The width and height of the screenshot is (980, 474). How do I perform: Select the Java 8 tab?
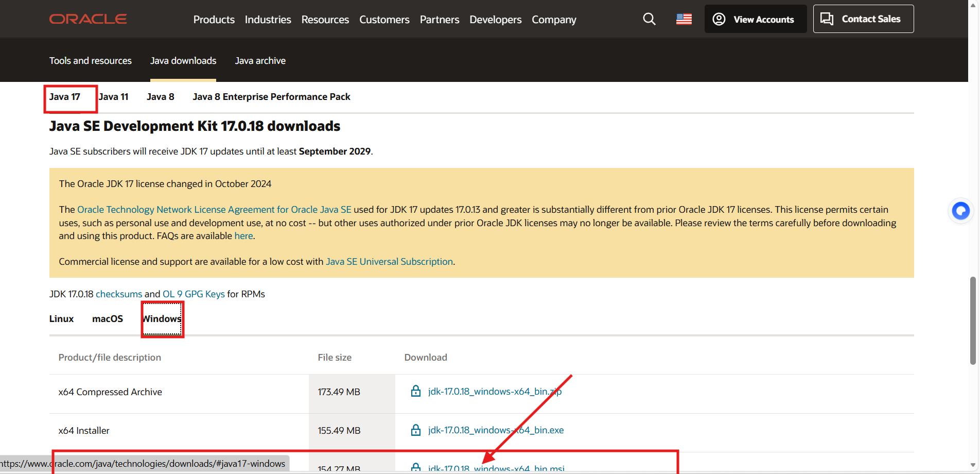click(x=161, y=97)
